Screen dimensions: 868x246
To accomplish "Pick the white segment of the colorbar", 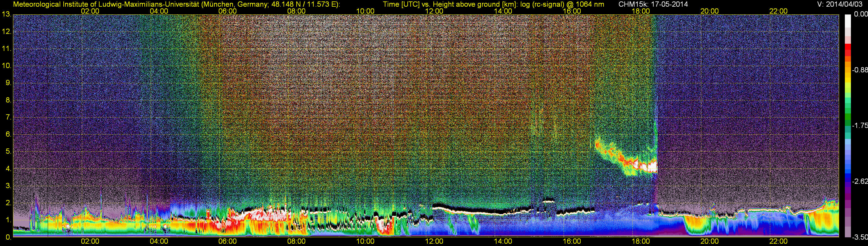I will point(847,21).
